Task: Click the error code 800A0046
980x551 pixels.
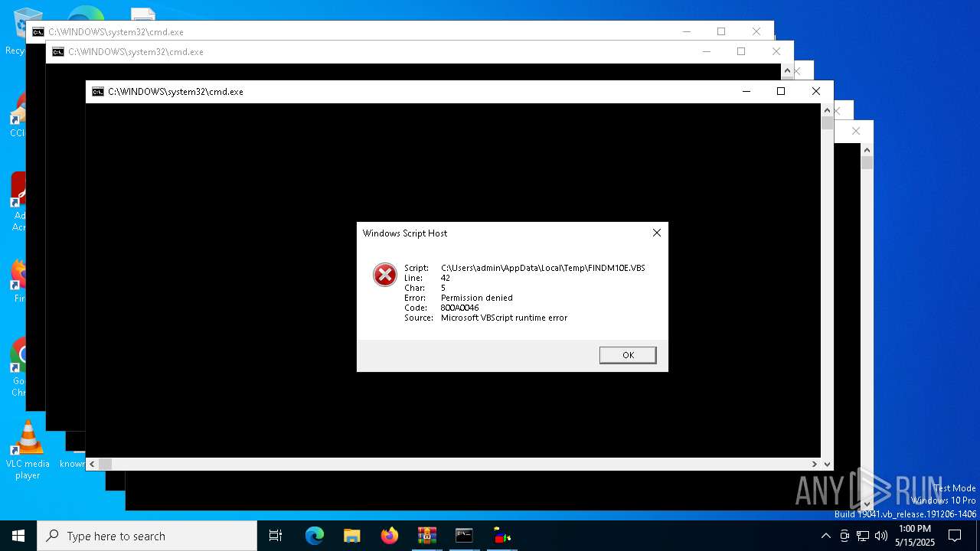Action: [x=459, y=308]
